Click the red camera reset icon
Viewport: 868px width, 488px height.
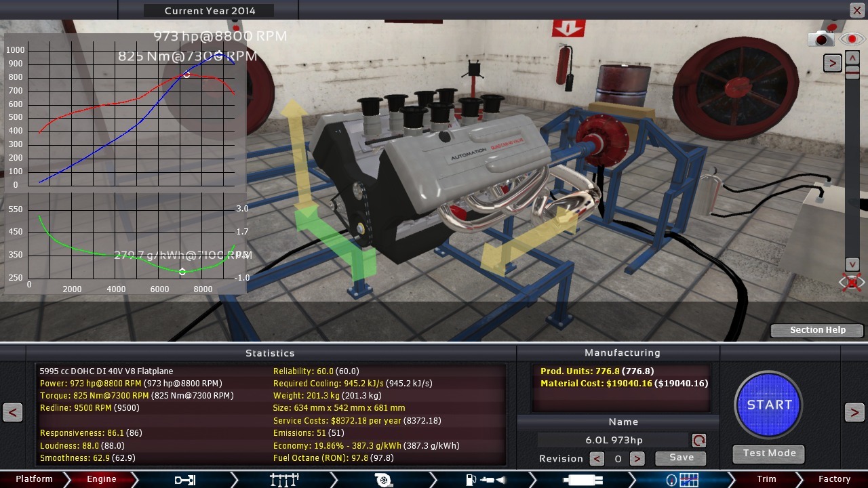pyautogui.click(x=852, y=282)
